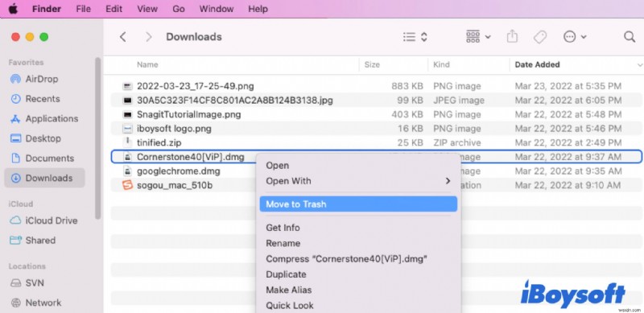
Task: Click the Downloads arrow icon
Action: 15,178
